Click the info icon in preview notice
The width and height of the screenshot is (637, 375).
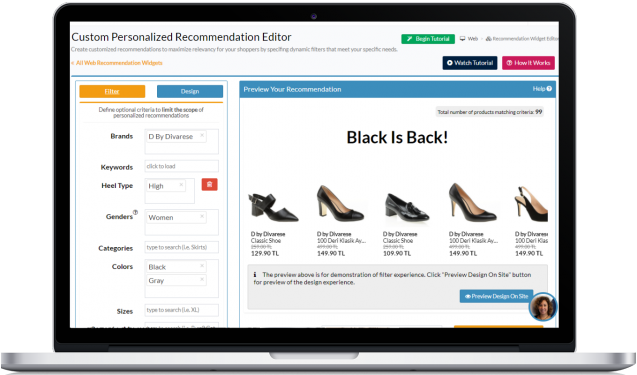click(255, 275)
